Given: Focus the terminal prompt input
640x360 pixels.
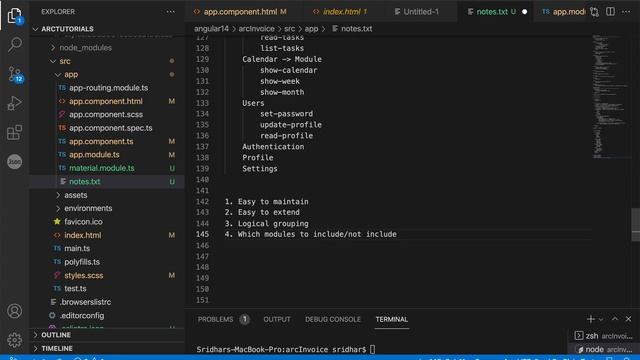Looking at the screenshot, I should pyautogui.click(x=373, y=349).
